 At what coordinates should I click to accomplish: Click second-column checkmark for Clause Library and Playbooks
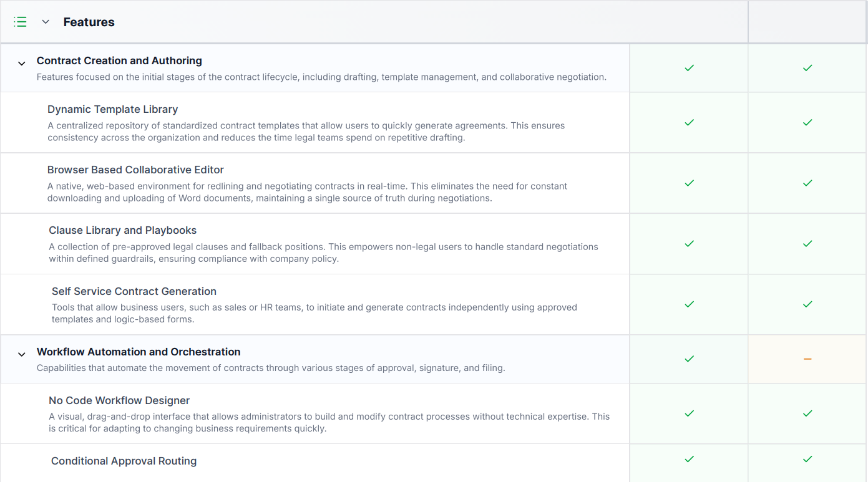(807, 244)
